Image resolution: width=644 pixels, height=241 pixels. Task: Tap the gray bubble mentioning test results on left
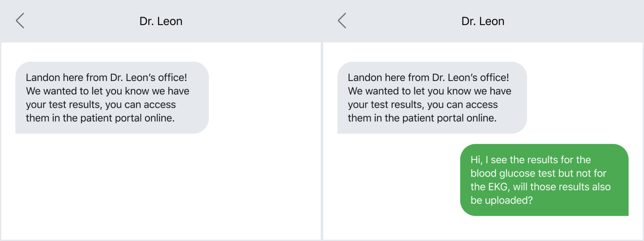click(112, 98)
